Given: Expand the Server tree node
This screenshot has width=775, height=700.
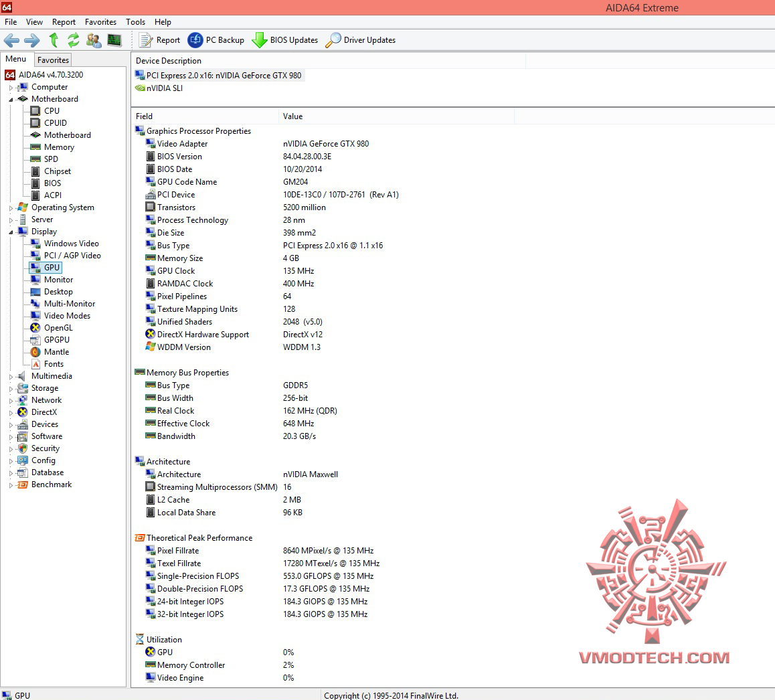Looking at the screenshot, I should coord(11,220).
